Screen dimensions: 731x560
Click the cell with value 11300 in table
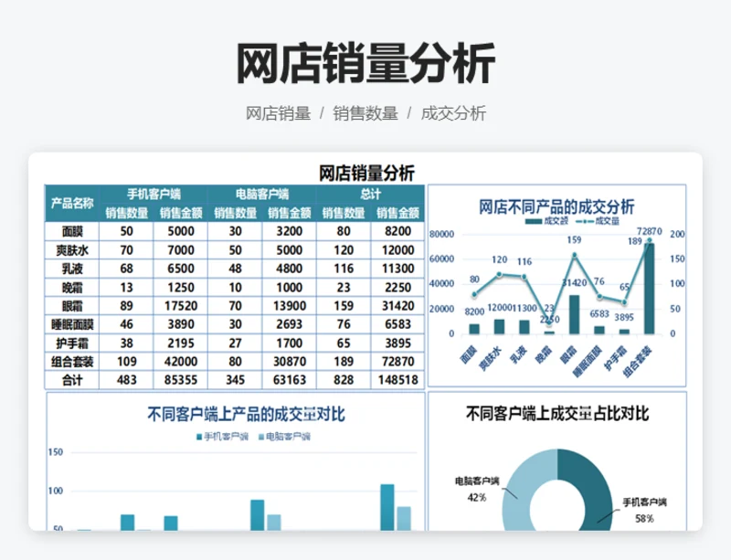(397, 269)
